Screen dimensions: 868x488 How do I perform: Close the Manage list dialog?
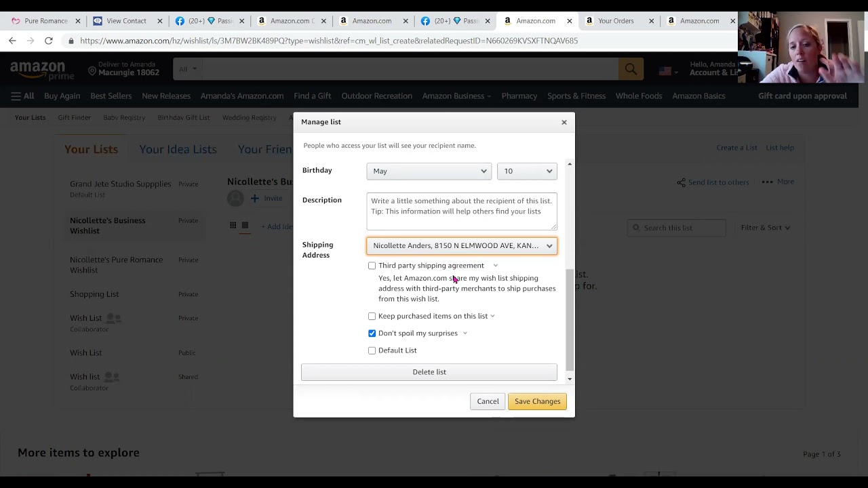[x=564, y=122]
